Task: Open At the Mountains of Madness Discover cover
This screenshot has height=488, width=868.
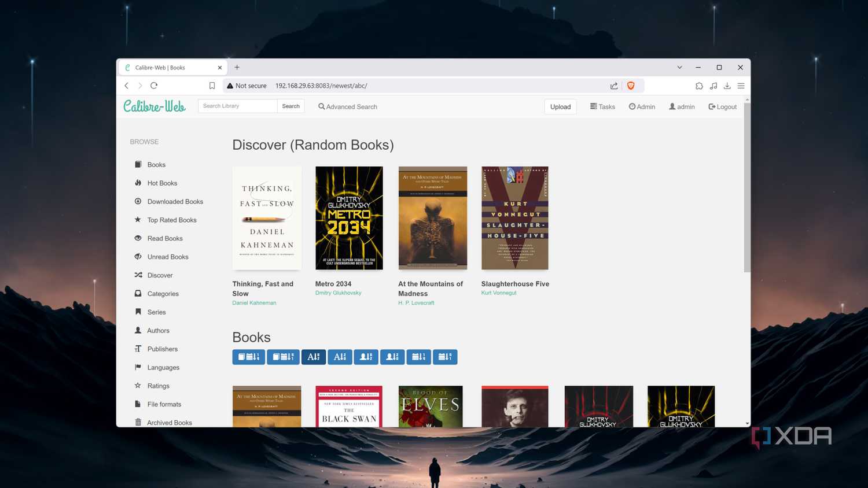Action: pyautogui.click(x=432, y=218)
